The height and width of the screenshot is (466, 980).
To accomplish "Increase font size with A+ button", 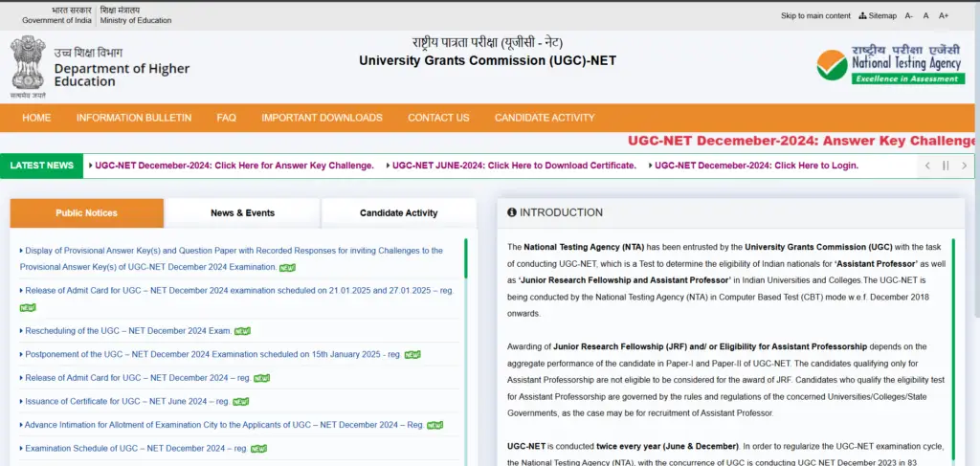I will (x=944, y=15).
